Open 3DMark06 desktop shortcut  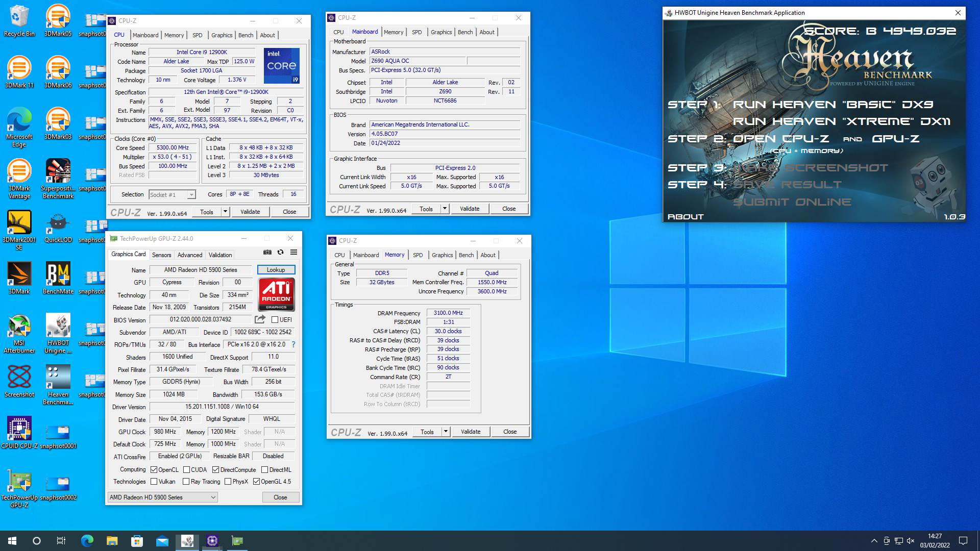click(x=58, y=72)
